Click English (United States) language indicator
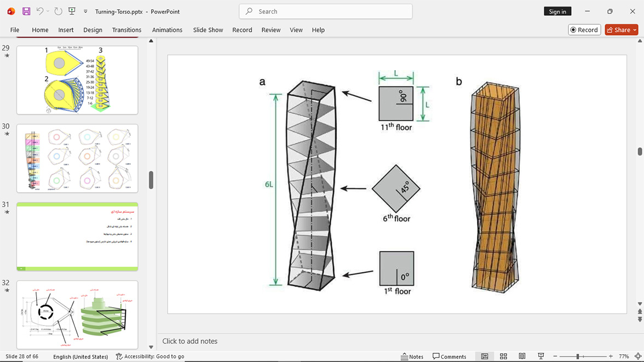This screenshot has height=362, width=644. (x=81, y=356)
